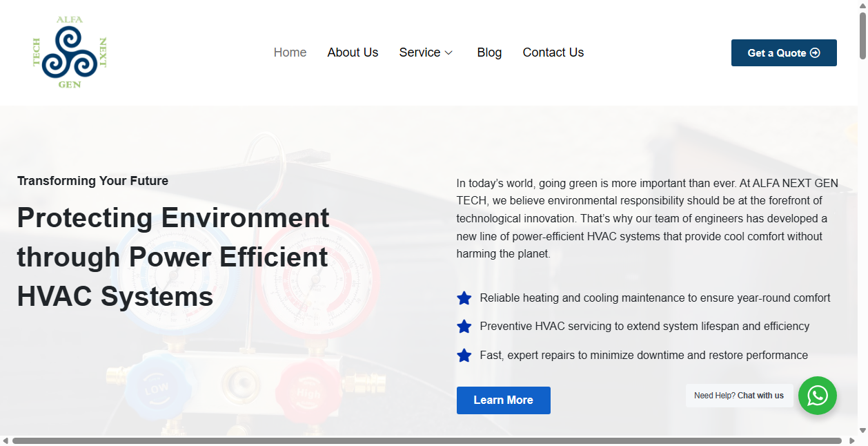Image resolution: width=868 pixels, height=446 pixels.
Task: Click the Transforming Your Future tagline
Action: coord(92,181)
